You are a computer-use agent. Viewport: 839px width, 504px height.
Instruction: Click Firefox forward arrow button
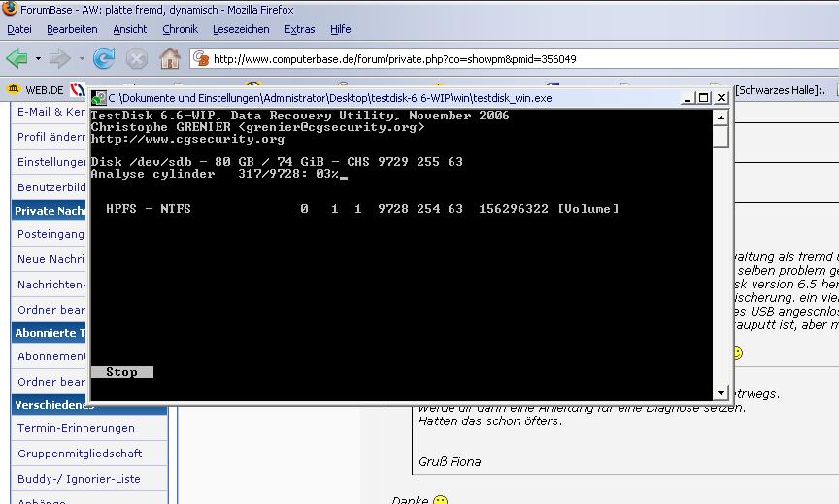tap(59, 58)
